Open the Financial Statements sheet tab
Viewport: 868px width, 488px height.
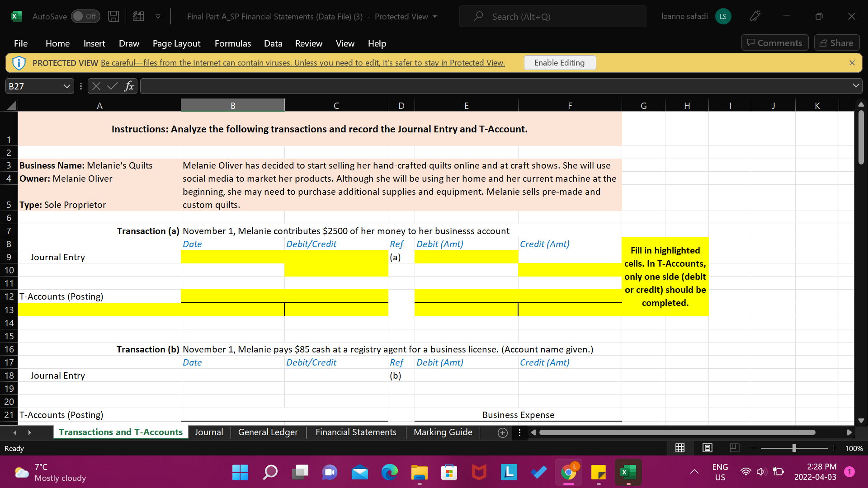click(356, 432)
